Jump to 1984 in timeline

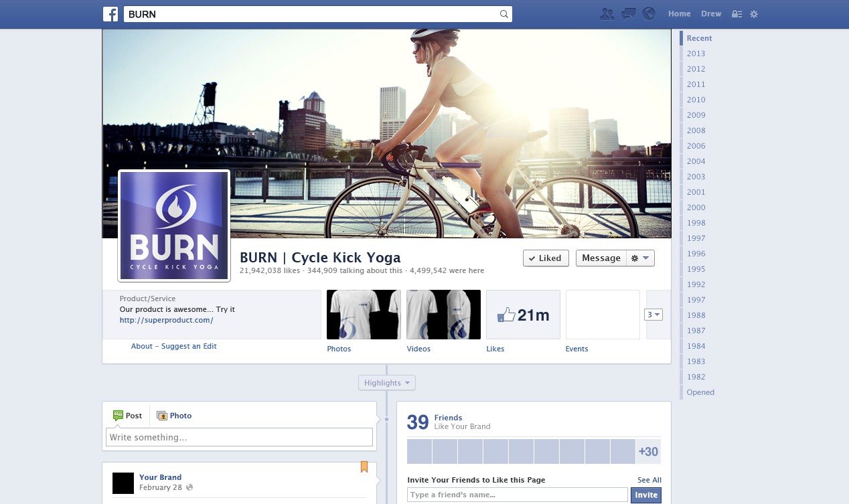pos(696,346)
